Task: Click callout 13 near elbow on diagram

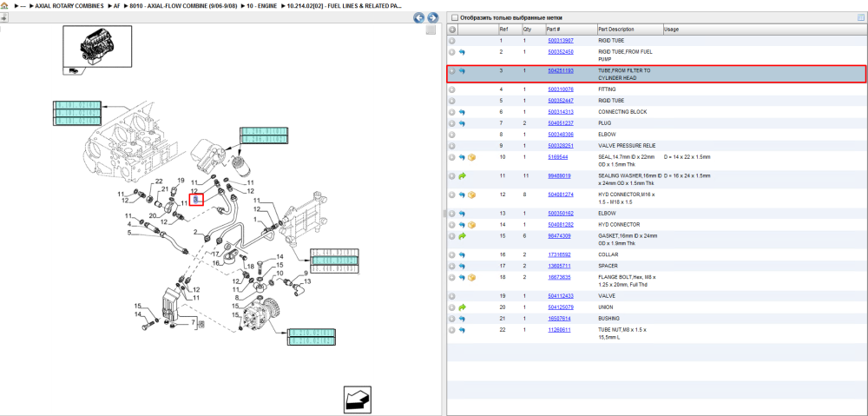Action: 306,281
